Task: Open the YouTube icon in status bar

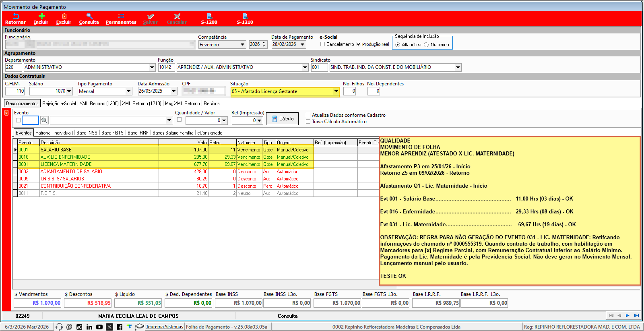Action: tap(99, 327)
